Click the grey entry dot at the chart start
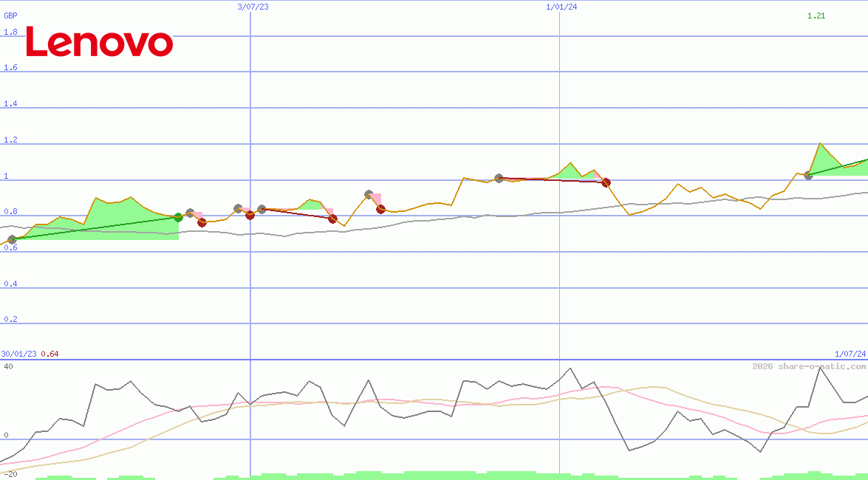868x480 pixels. click(12, 239)
